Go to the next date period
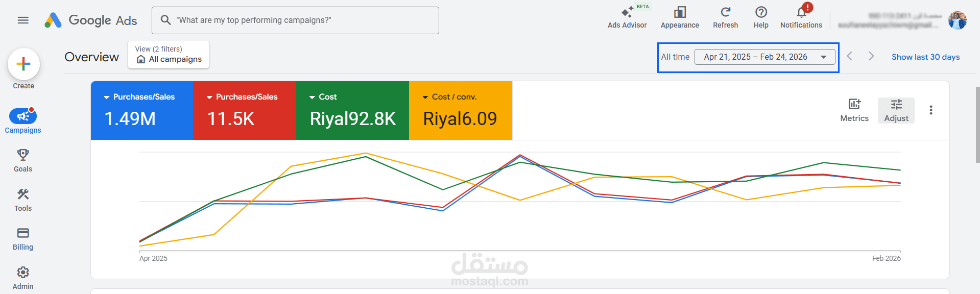The width and height of the screenshot is (980, 294). (871, 56)
